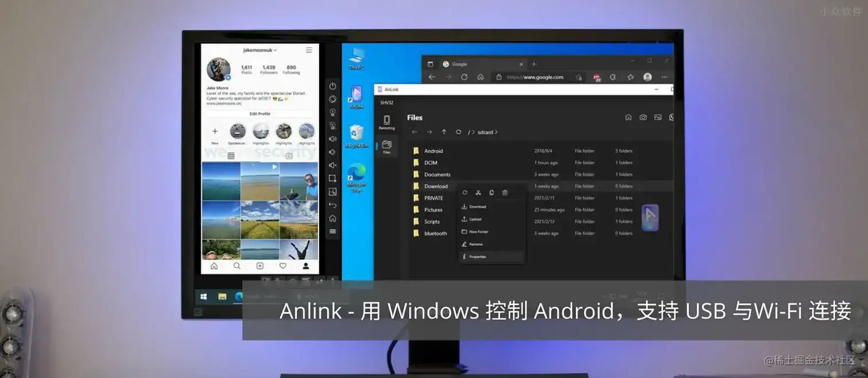Open a new tab in Edge
The image size is (868, 378).
click(534, 64)
